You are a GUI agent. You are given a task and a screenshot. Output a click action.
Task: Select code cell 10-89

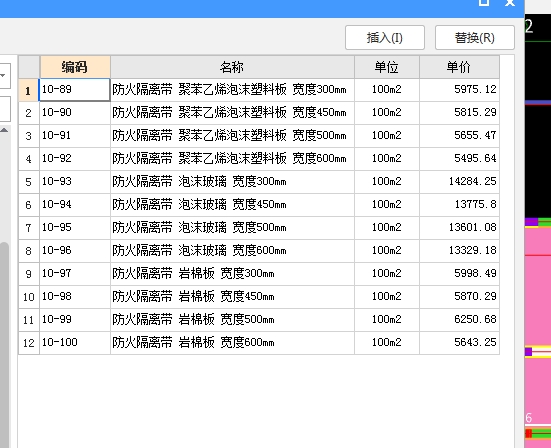75,90
